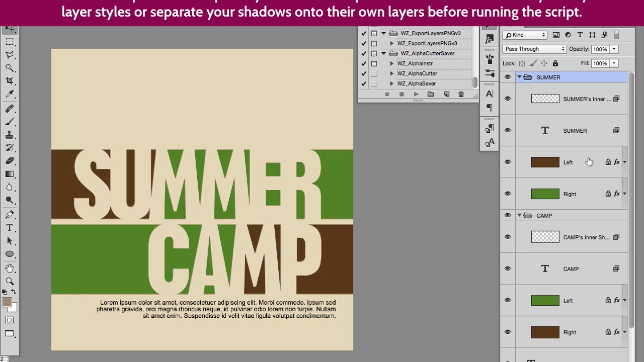
Task: Open the Fill slider dropdown arrow
Action: pos(614,63)
